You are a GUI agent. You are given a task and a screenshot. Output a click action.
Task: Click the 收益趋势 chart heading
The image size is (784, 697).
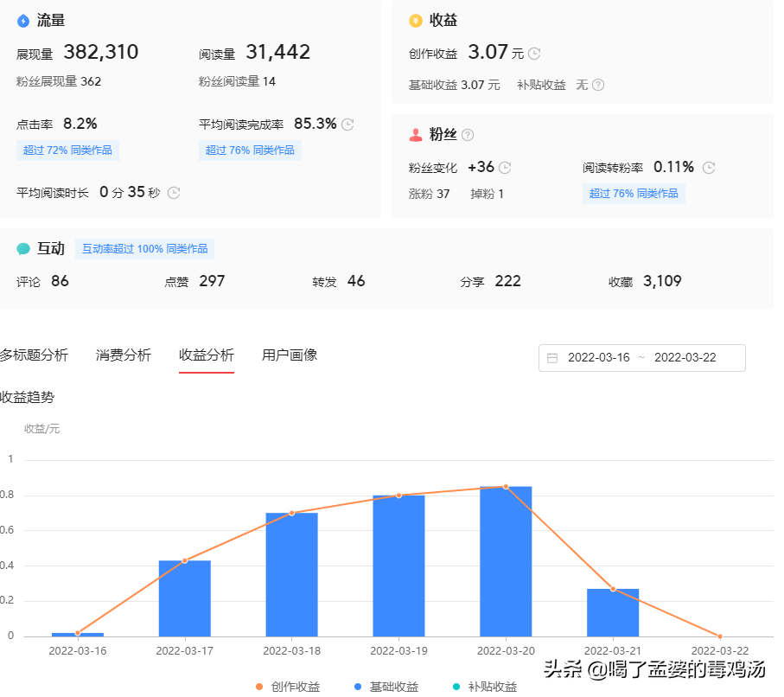pyautogui.click(x=27, y=397)
